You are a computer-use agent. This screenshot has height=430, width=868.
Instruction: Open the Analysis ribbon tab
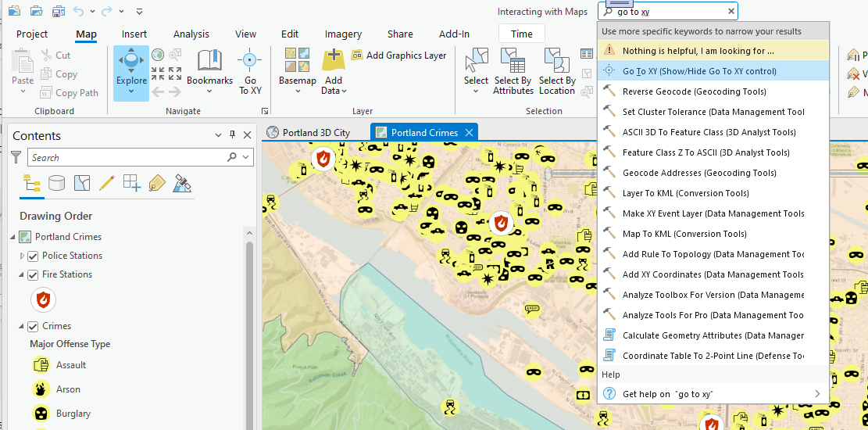click(191, 34)
